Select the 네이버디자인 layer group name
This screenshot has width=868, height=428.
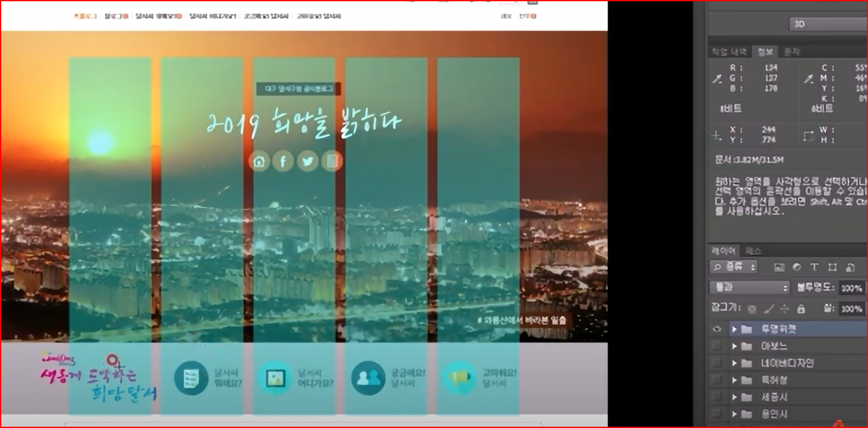point(787,363)
